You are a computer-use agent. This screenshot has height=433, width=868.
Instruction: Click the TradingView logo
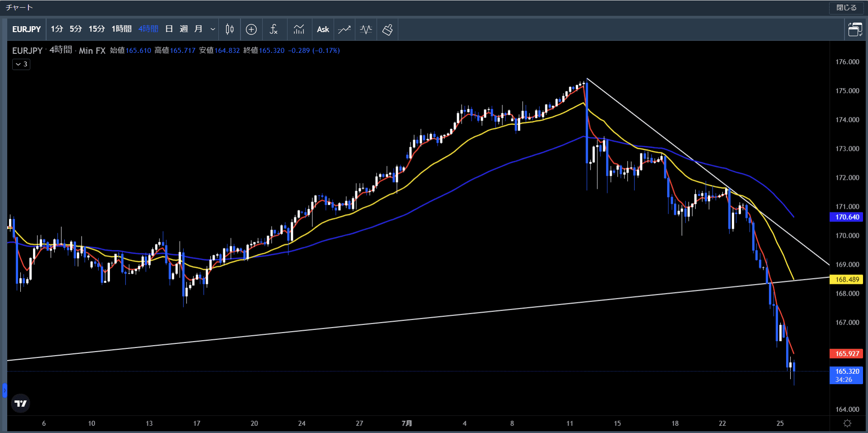20,403
